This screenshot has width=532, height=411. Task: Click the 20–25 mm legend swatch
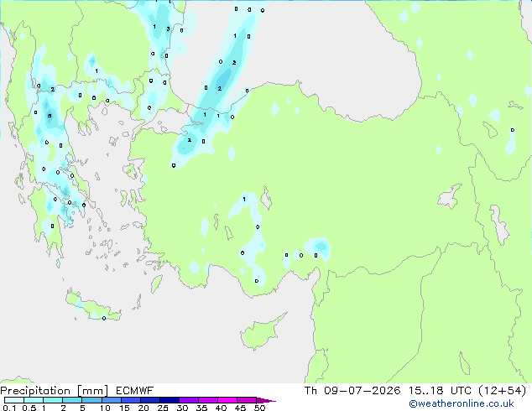tap(149, 400)
